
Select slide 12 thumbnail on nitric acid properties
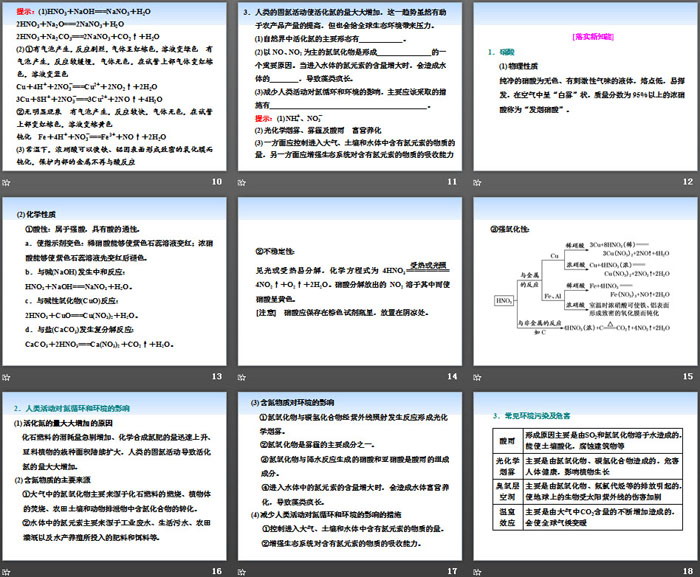pos(585,86)
